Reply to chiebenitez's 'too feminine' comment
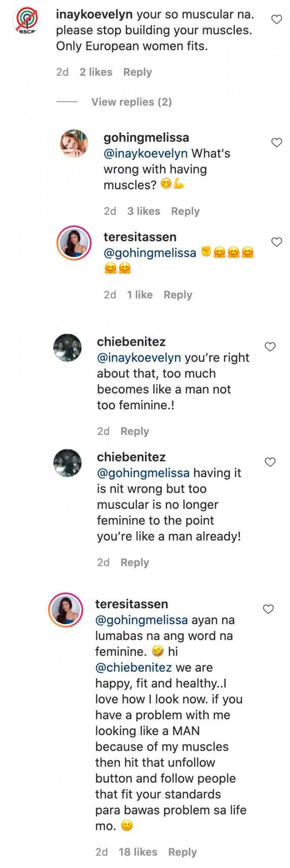This screenshot has height=868, width=290. point(134,431)
